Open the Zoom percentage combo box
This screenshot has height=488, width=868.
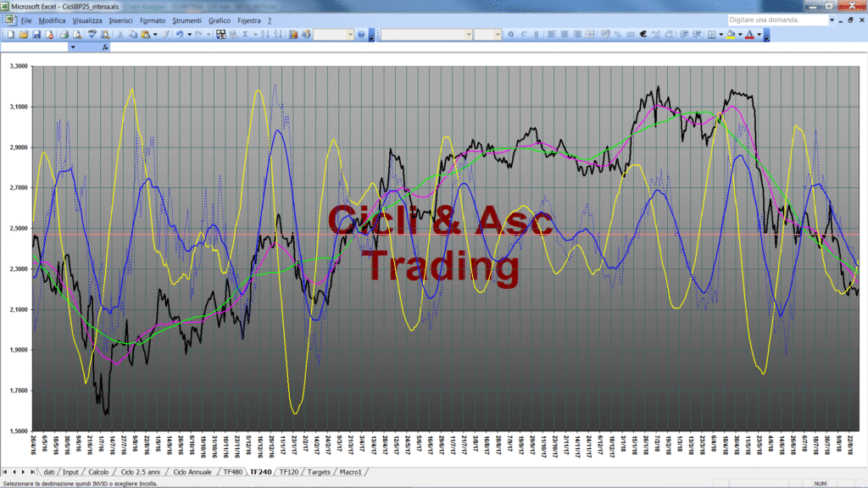(333, 34)
